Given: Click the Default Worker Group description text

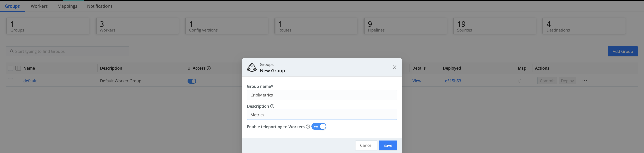Looking at the screenshot, I should [x=120, y=81].
